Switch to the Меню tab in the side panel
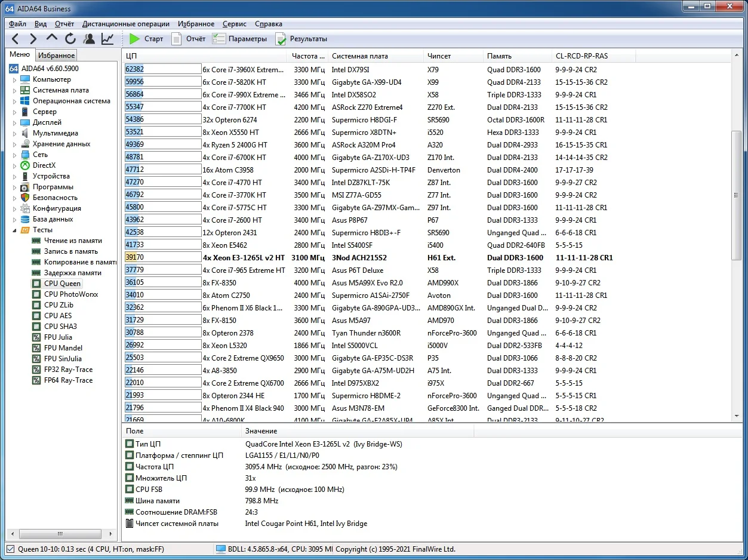The height and width of the screenshot is (560, 748). point(20,55)
